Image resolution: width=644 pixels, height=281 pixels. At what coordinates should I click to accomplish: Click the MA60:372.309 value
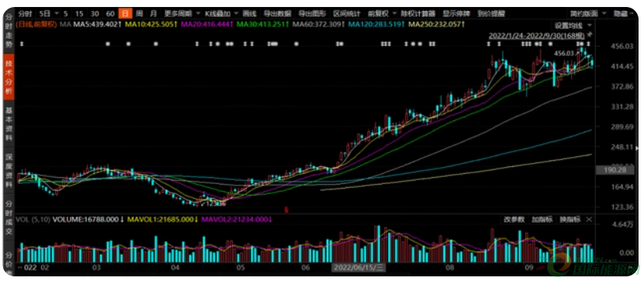[318, 25]
